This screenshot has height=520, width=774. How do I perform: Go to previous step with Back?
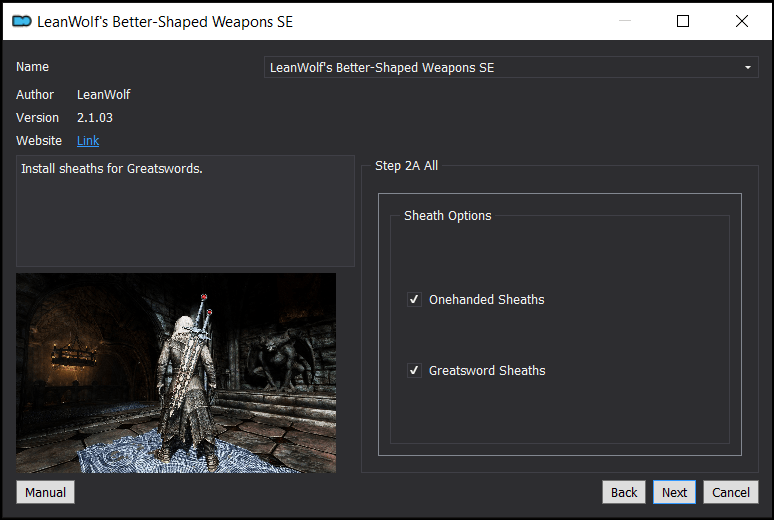tap(624, 492)
